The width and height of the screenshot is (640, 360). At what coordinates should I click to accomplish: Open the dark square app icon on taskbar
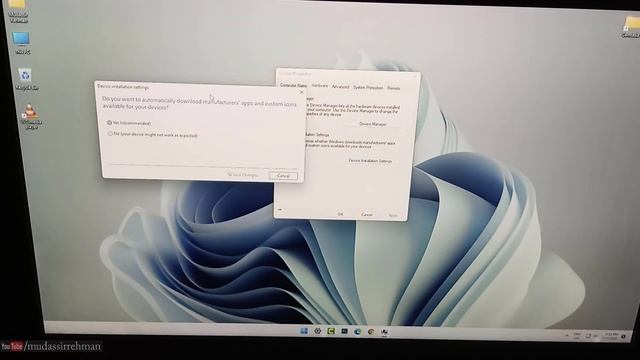click(344, 331)
